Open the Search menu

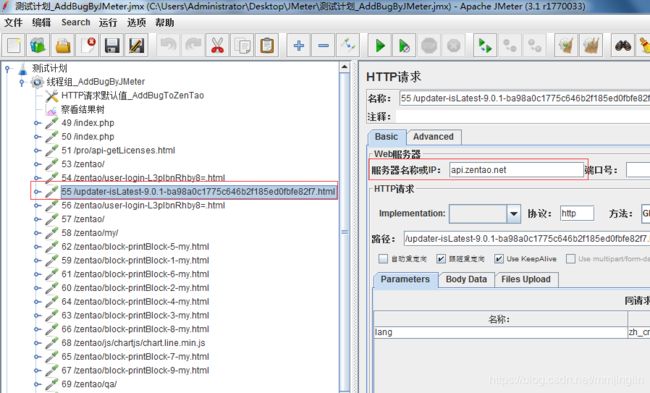click(75, 22)
